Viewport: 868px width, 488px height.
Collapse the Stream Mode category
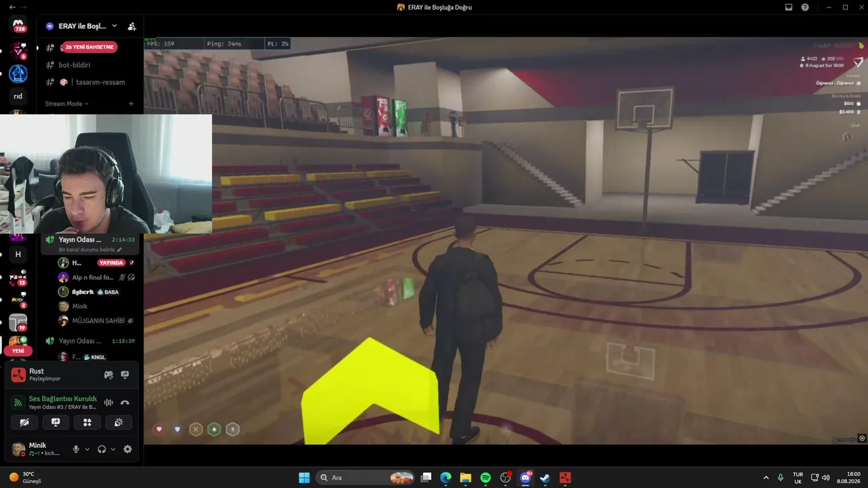66,104
